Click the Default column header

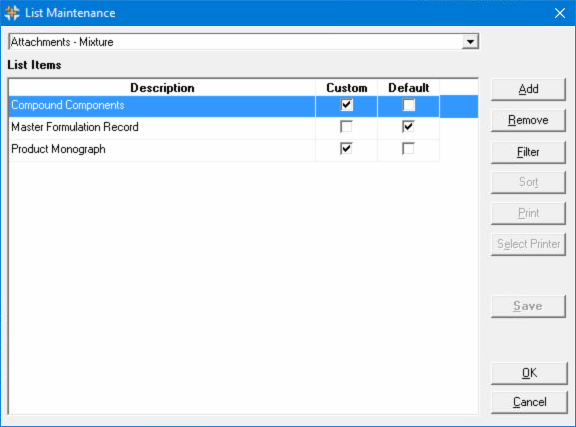click(408, 88)
